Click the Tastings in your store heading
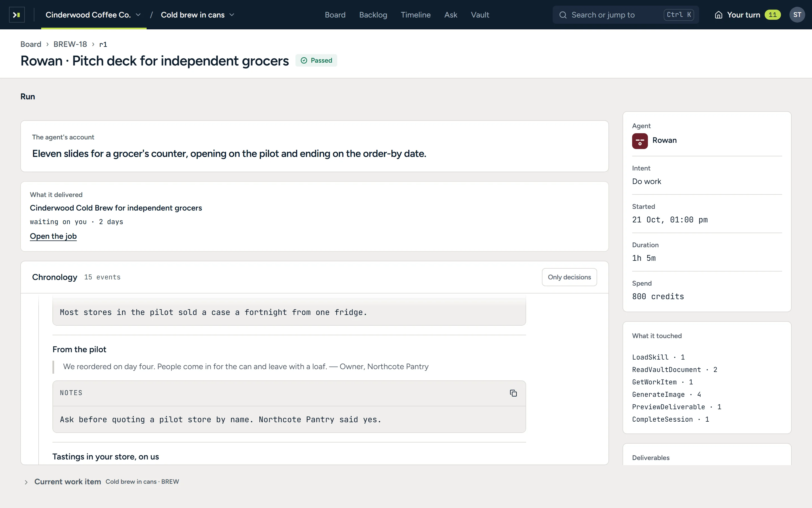The height and width of the screenshot is (508, 812). pos(105,457)
